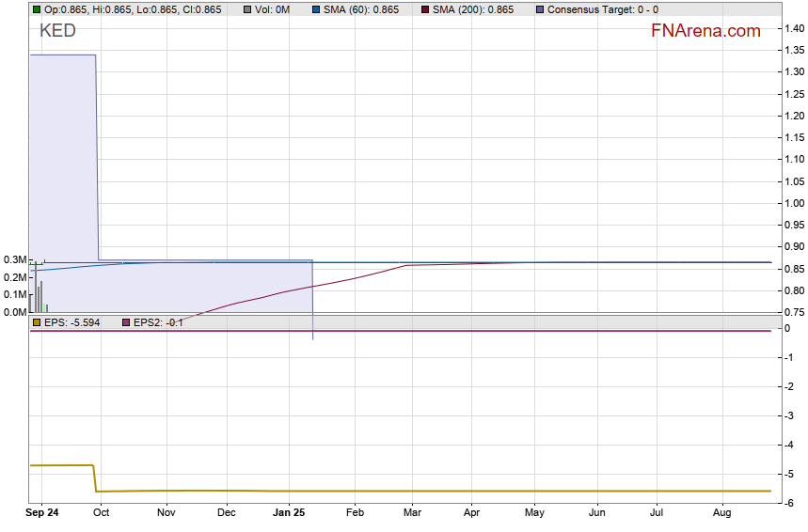Click the purple Consensus Target legend swatch
808x532 pixels.
(539, 9)
